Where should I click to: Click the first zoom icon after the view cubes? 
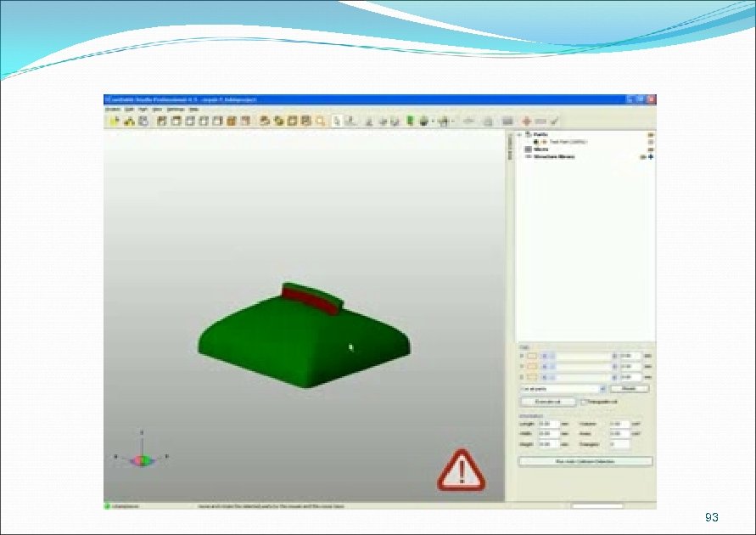click(264, 121)
